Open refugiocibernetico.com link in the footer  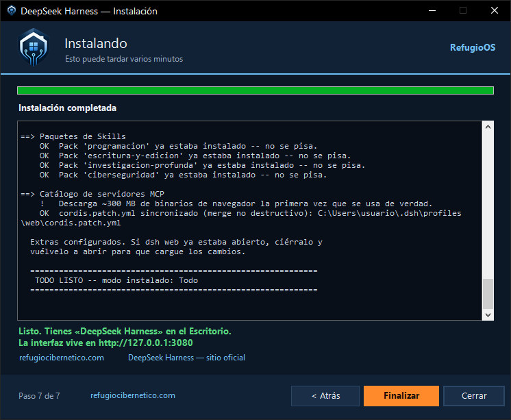[x=133, y=395]
